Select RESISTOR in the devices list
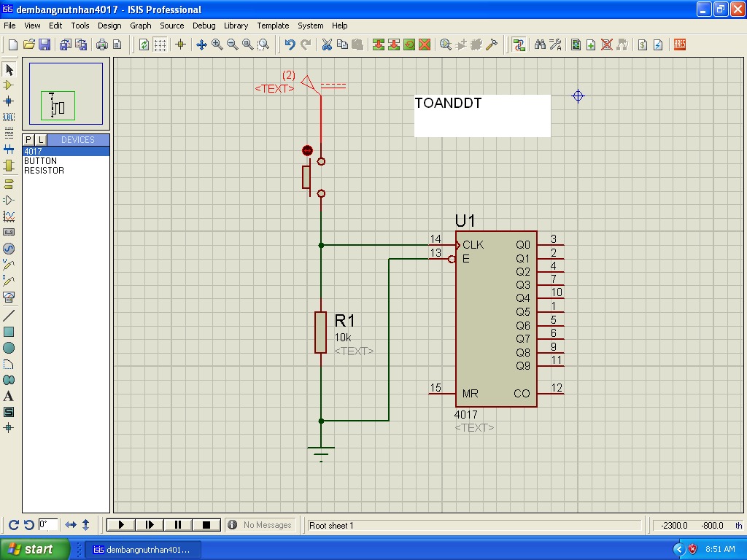 [x=44, y=171]
